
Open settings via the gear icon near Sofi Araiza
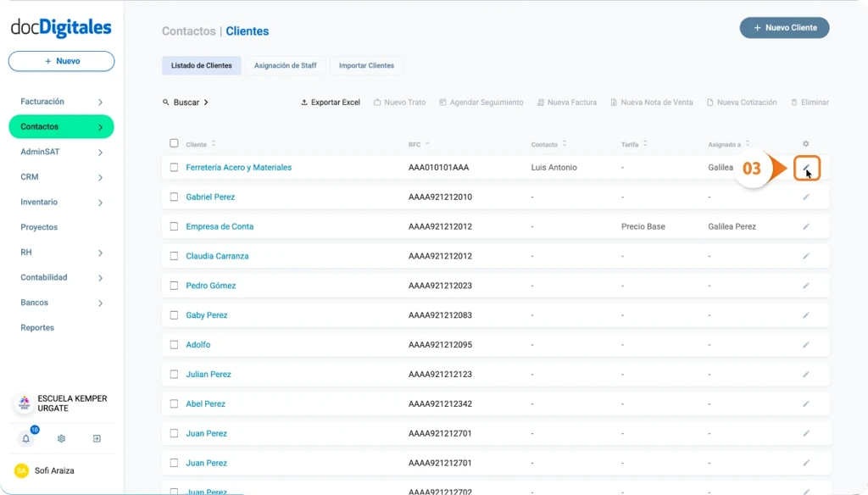click(x=60, y=438)
